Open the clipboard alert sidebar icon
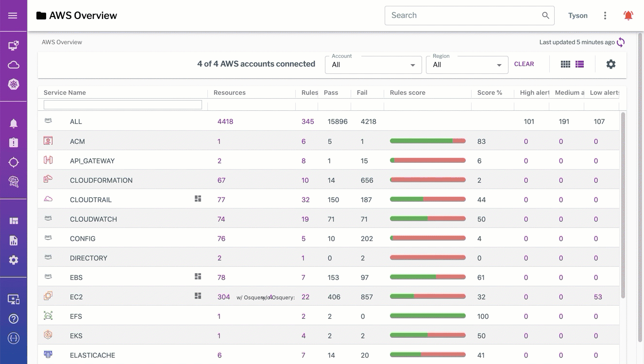Image resolution: width=644 pixels, height=364 pixels. [14, 143]
